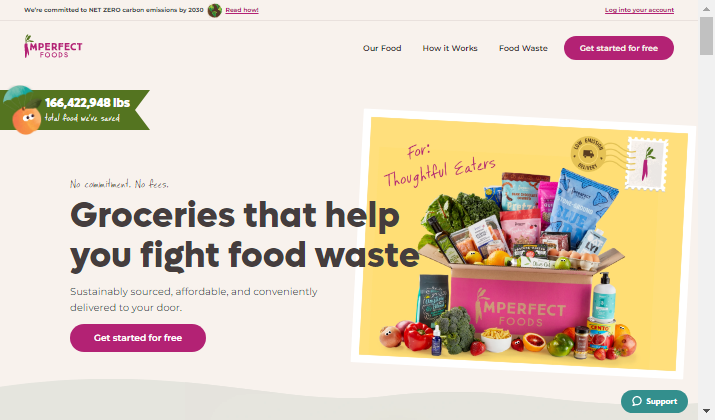Click hero Get started for free button
This screenshot has height=420, width=715.
138,338
